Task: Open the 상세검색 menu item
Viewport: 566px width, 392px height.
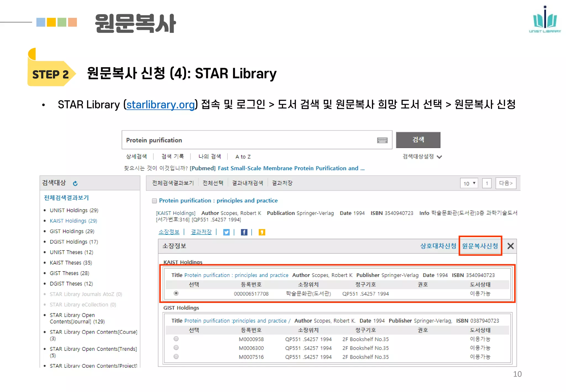Action: coord(136,157)
